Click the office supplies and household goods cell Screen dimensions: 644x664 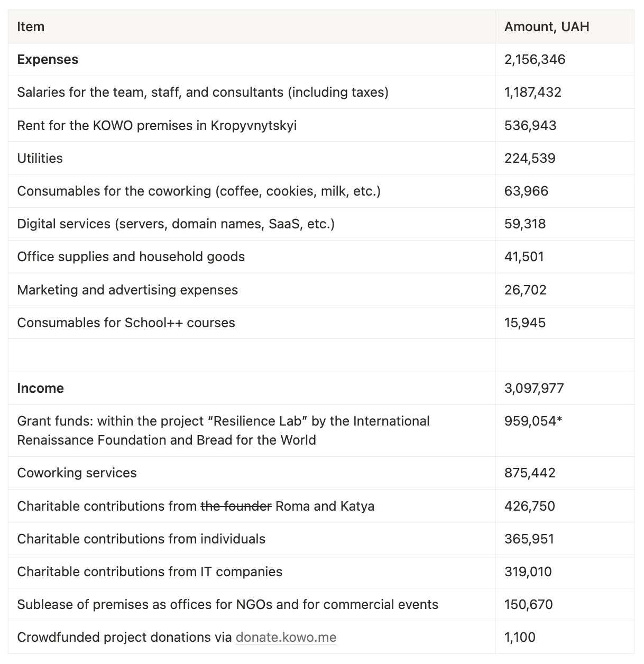pos(131,257)
